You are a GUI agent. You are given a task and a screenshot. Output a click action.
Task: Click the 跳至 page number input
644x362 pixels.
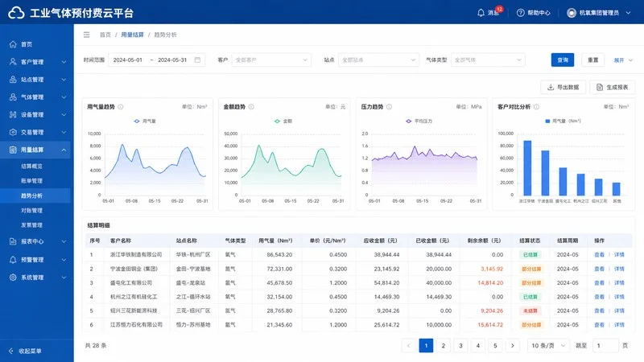(x=605, y=346)
